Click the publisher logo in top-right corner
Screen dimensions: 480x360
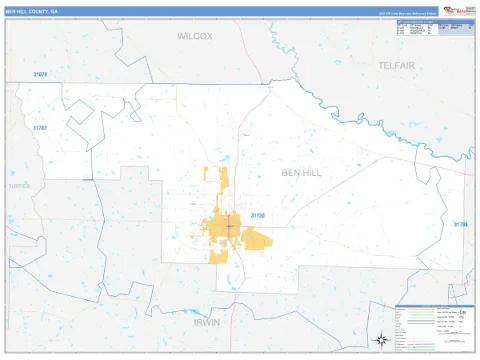point(460,11)
